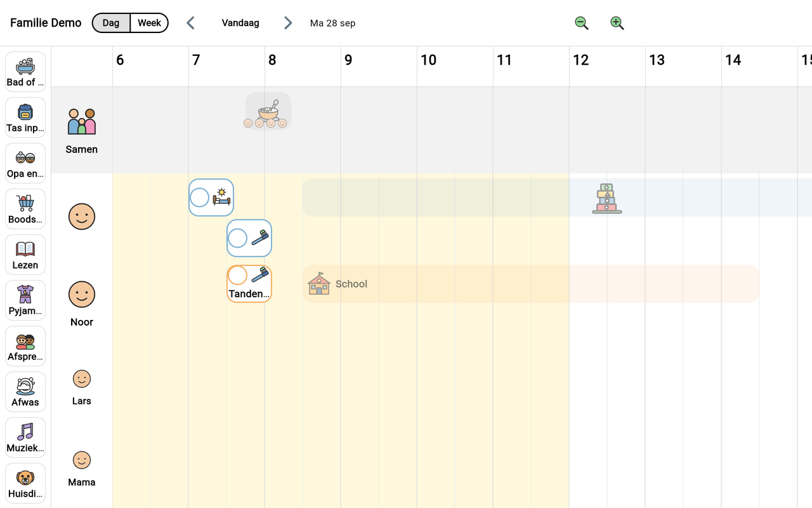Click the 'Ma 28 sep' date label
Screen dimensions: 812x508
tap(332, 23)
